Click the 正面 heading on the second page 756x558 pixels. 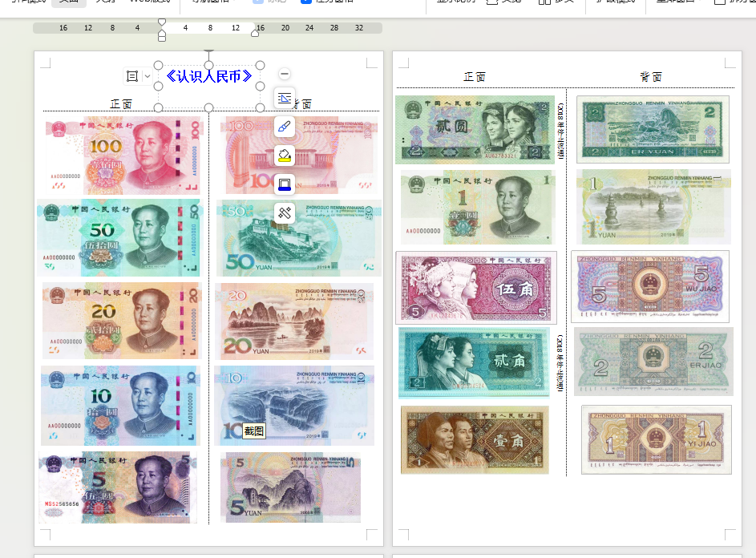475,77
